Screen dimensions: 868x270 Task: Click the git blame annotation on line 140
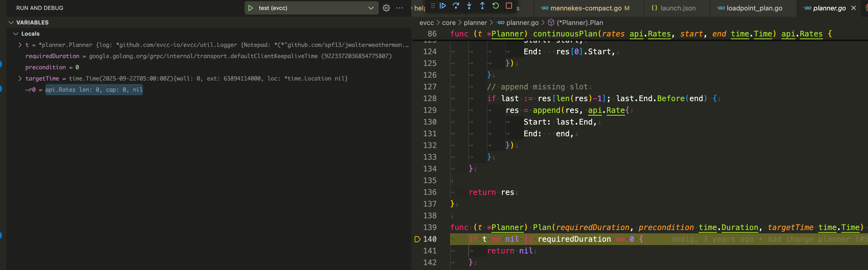[x=769, y=239]
